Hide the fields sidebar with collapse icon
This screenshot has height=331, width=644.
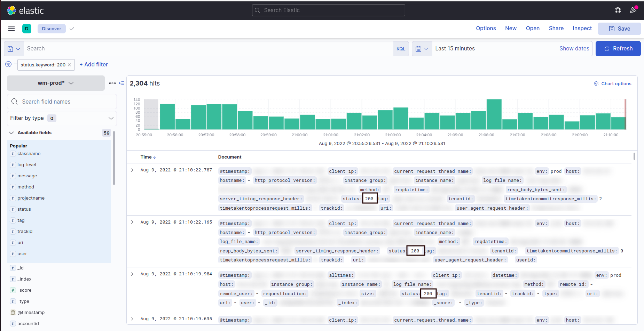pos(121,83)
